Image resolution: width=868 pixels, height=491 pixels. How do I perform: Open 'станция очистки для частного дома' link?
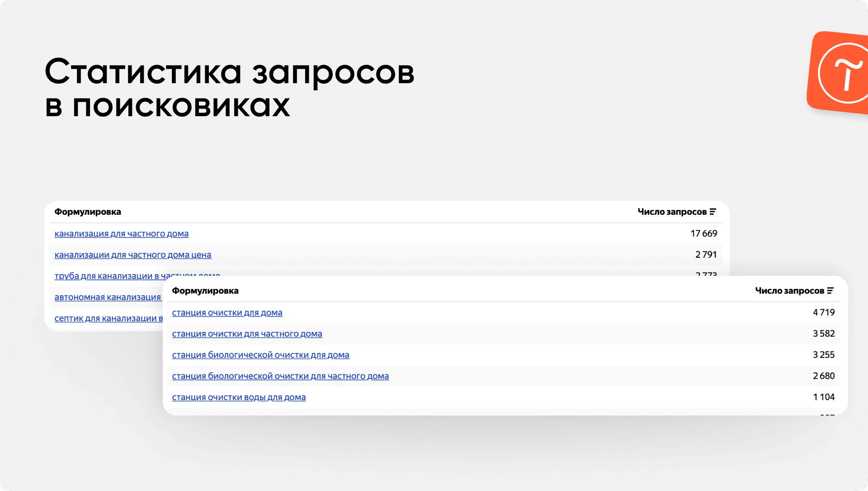tap(247, 334)
